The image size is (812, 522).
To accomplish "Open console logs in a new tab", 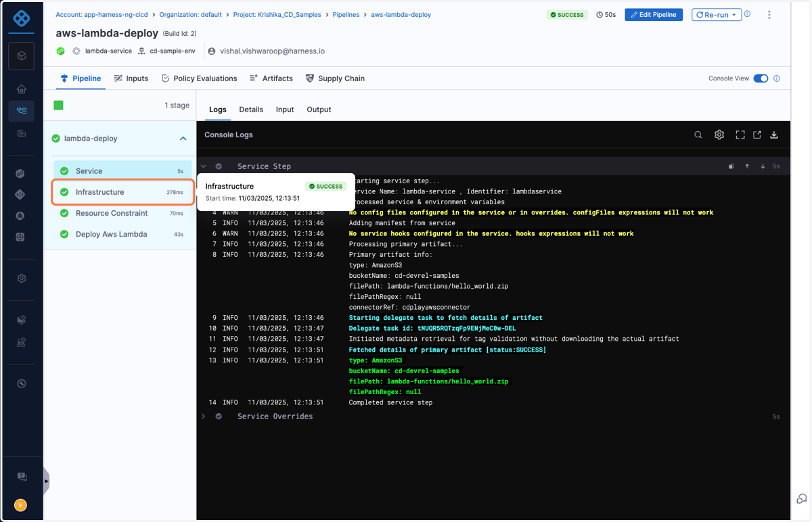I will click(x=757, y=135).
